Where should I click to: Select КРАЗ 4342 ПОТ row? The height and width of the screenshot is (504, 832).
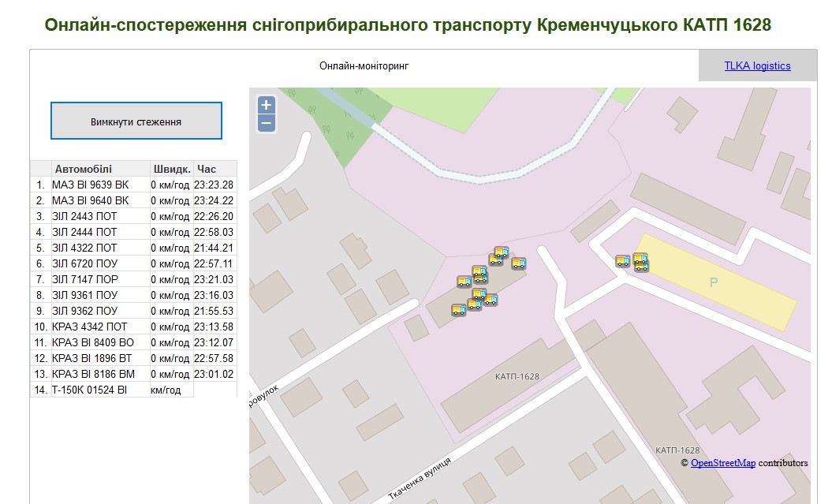(x=89, y=327)
